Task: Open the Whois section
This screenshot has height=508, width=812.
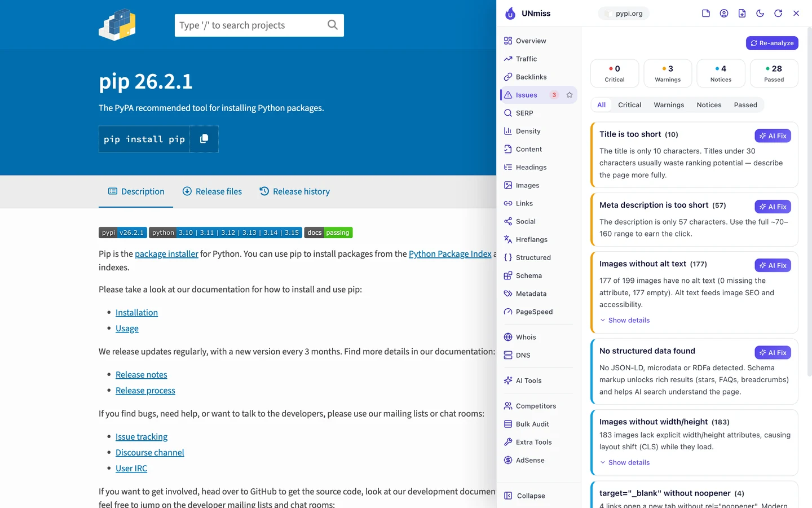Action: (x=539, y=337)
